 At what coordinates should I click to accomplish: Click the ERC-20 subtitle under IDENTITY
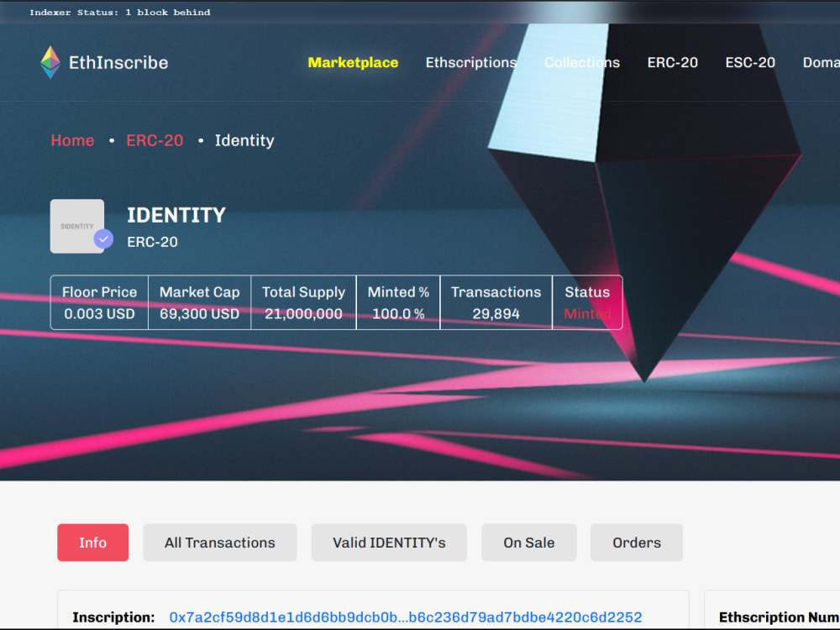[x=152, y=242]
